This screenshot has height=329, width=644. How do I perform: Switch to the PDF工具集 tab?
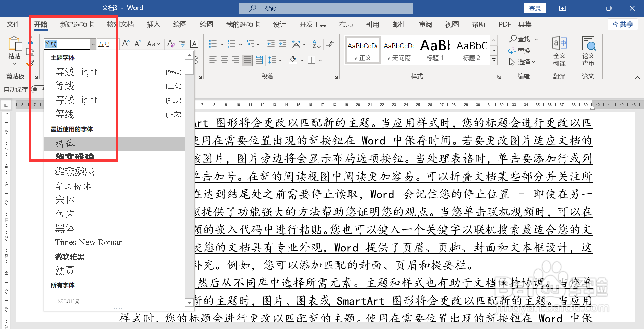click(x=515, y=24)
